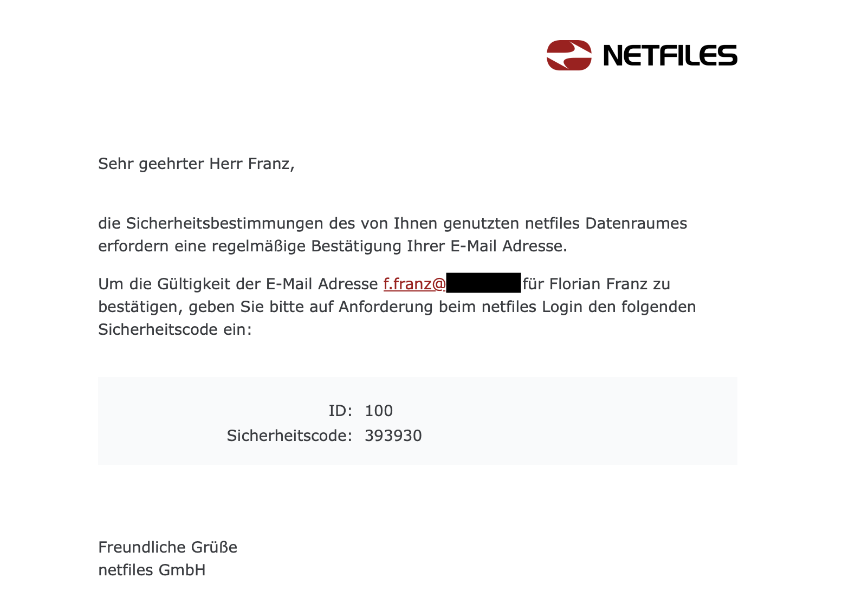
Task: Click the name "Florian Franz" in the text
Action: coord(594,284)
